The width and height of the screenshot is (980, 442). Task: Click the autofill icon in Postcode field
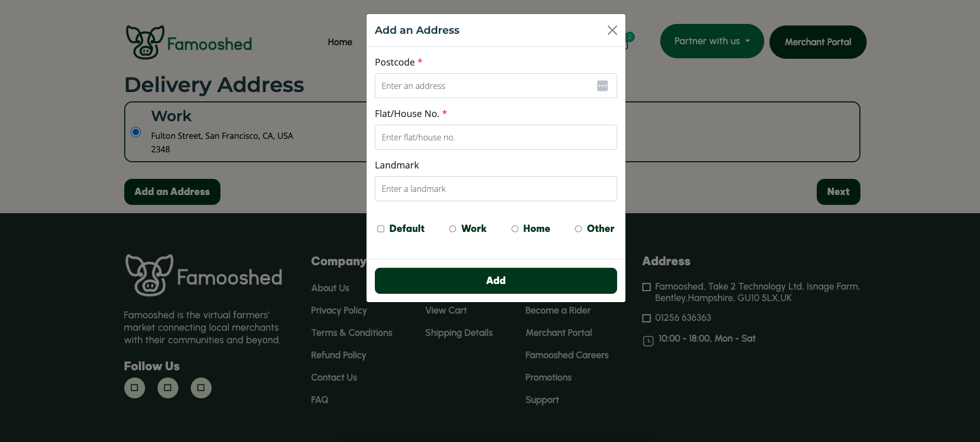coord(602,86)
